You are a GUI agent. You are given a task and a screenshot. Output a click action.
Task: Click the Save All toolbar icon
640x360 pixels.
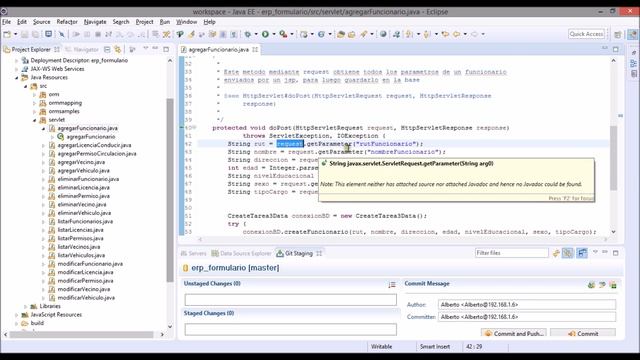(35, 34)
